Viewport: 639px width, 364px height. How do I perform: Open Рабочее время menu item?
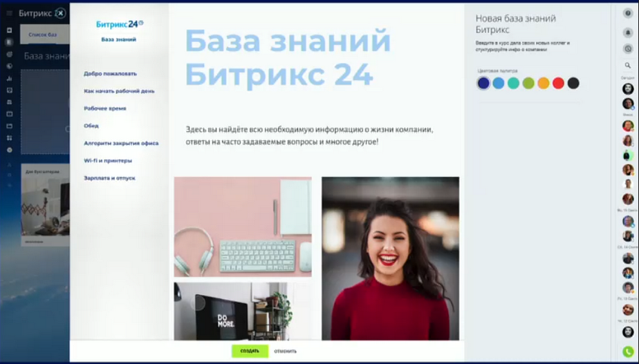(104, 108)
